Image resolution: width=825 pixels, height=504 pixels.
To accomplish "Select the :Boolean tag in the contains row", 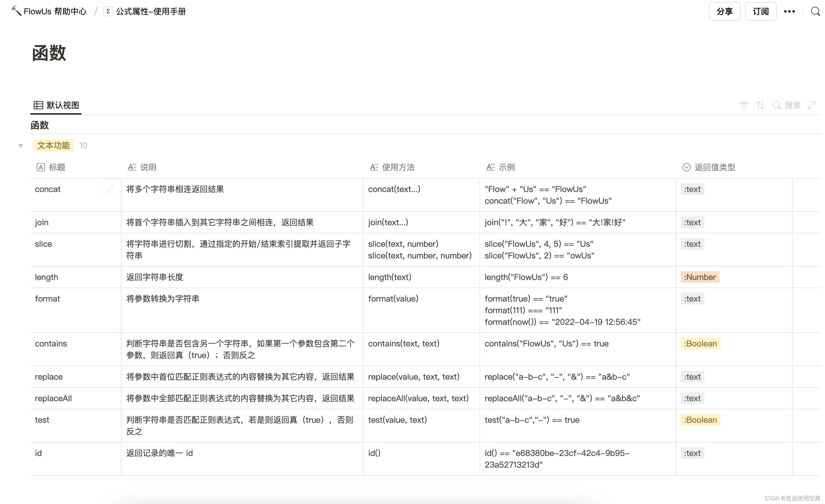I will coord(700,343).
